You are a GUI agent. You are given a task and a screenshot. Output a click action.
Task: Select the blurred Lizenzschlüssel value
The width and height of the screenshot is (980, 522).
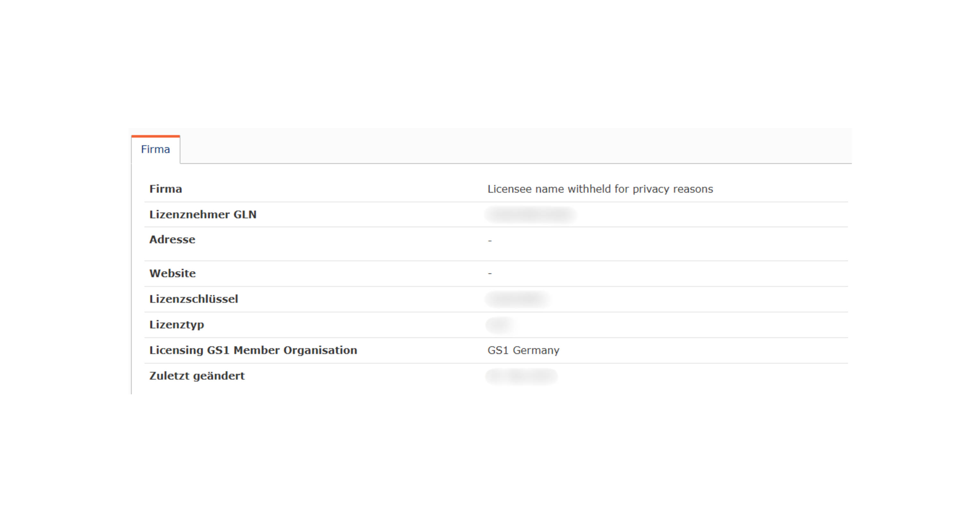pyautogui.click(x=517, y=299)
